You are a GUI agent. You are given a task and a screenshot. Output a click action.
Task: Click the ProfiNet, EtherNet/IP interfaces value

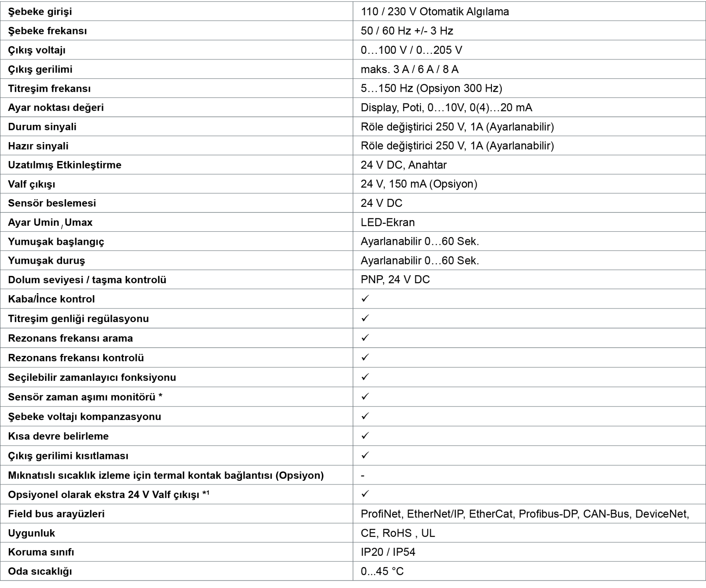tap(525, 514)
